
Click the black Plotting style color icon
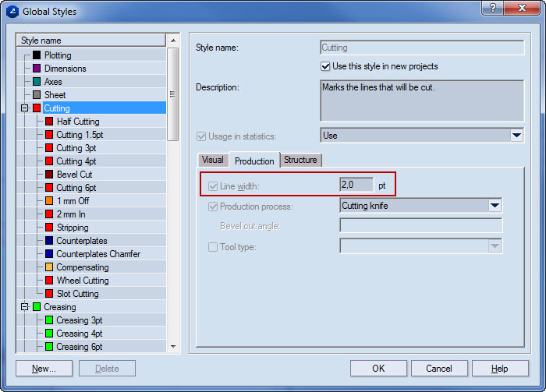[x=37, y=55]
